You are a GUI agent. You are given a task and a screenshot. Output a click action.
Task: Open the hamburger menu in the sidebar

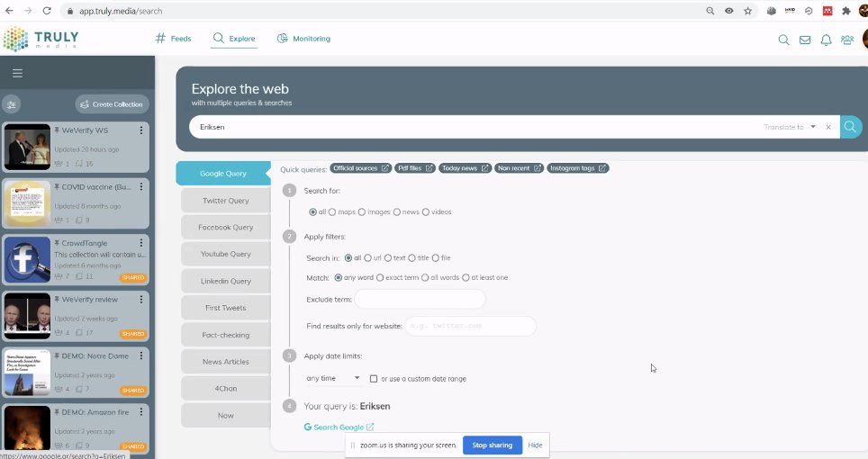[17, 73]
